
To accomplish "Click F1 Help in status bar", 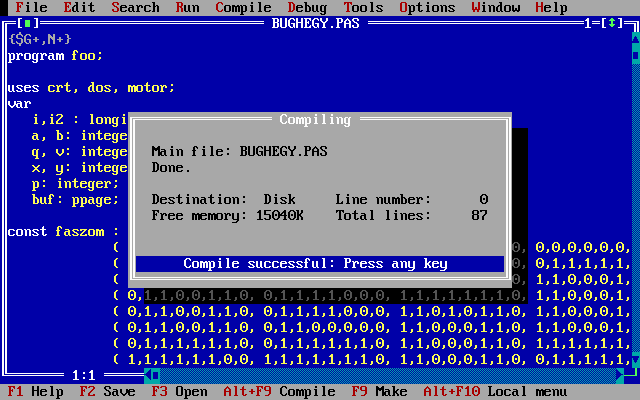I will pos(36,392).
